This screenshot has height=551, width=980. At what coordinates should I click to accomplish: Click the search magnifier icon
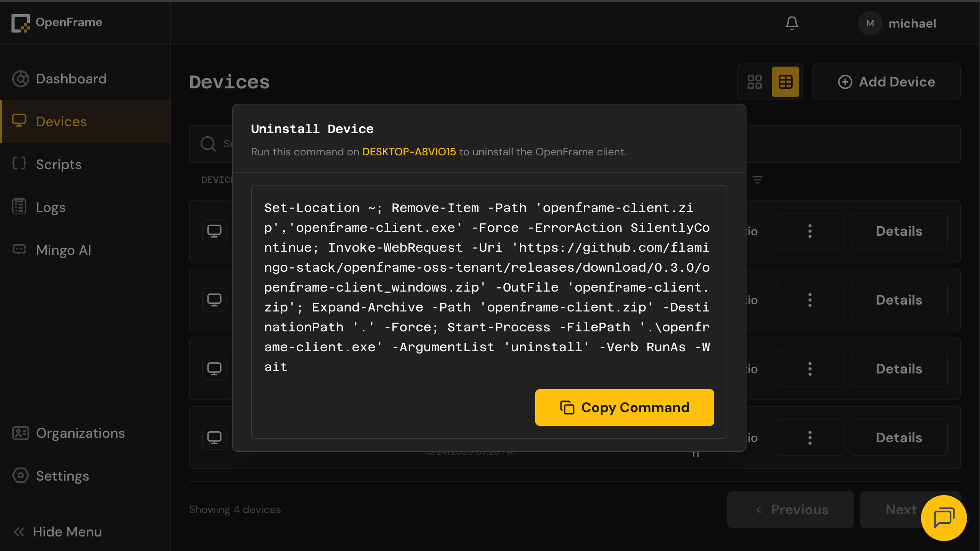pyautogui.click(x=208, y=144)
